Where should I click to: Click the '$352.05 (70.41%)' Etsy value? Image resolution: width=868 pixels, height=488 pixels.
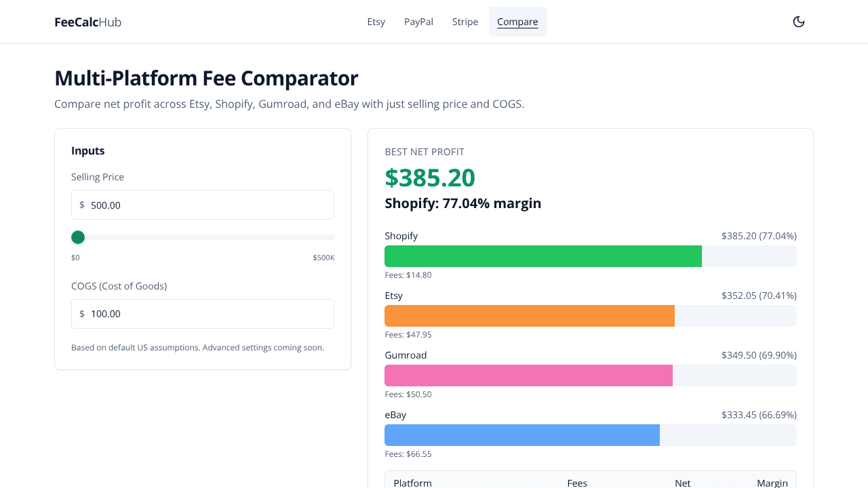pyautogui.click(x=759, y=296)
